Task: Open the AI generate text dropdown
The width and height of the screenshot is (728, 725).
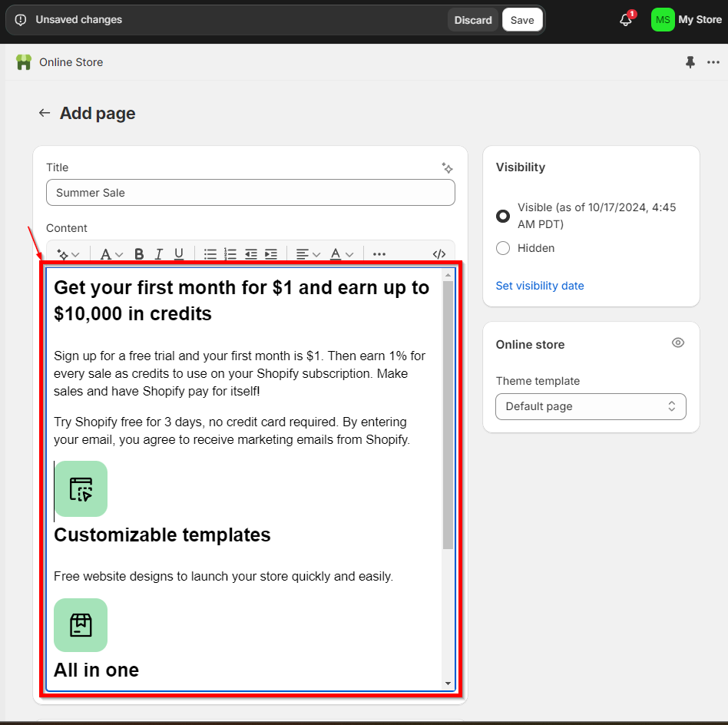Action: (x=68, y=254)
